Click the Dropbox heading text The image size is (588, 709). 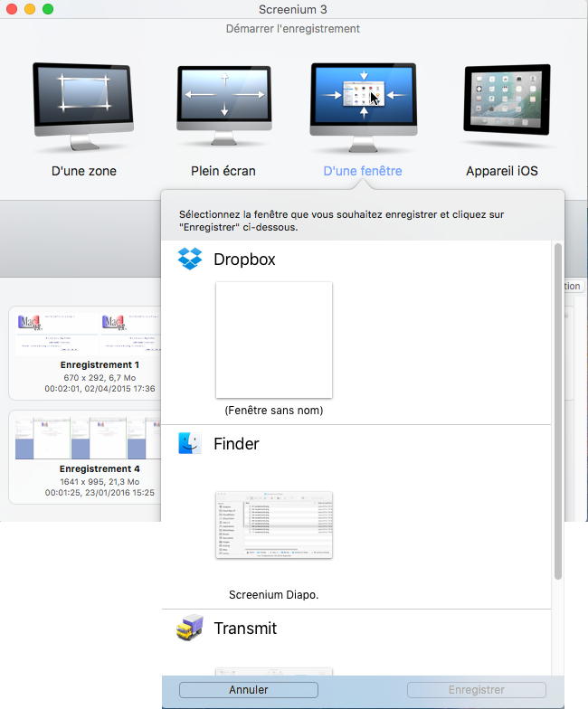pyautogui.click(x=244, y=260)
